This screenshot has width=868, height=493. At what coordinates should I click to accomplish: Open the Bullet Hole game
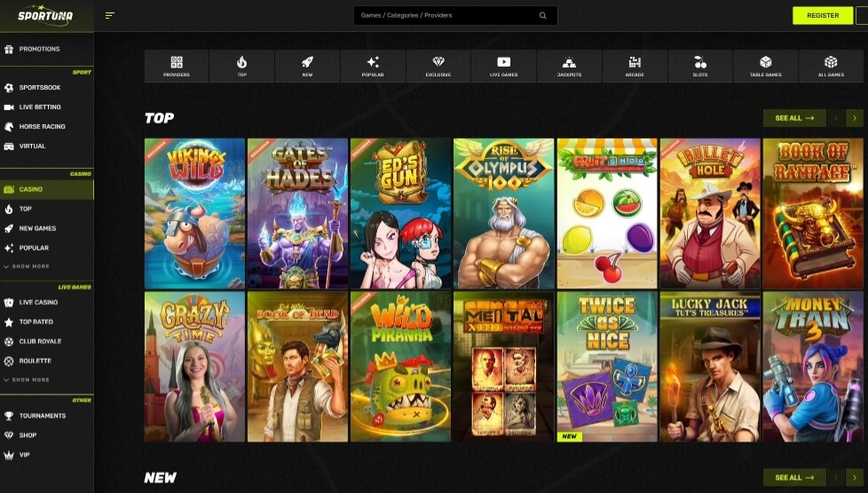[x=710, y=214]
